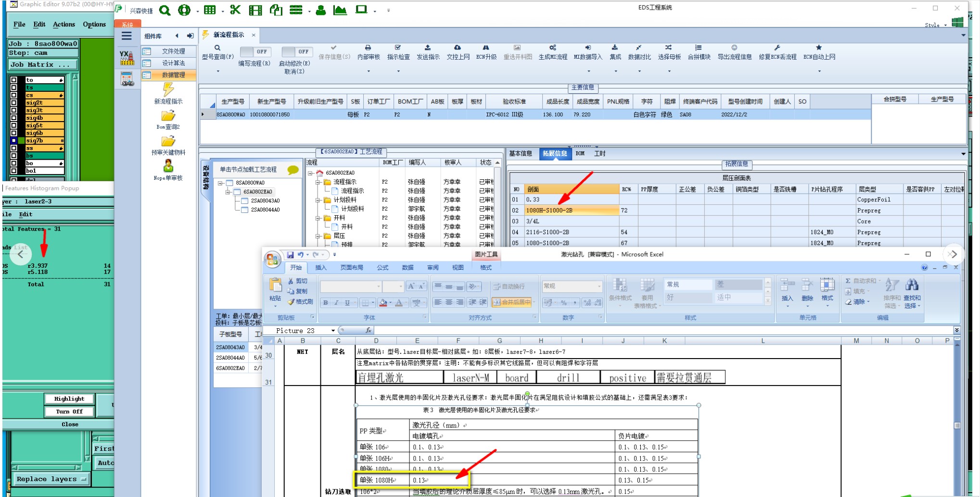This screenshot has width=980, height=497.
Task: Toggle checkbox beside layer 'ss'
Action: point(14,148)
